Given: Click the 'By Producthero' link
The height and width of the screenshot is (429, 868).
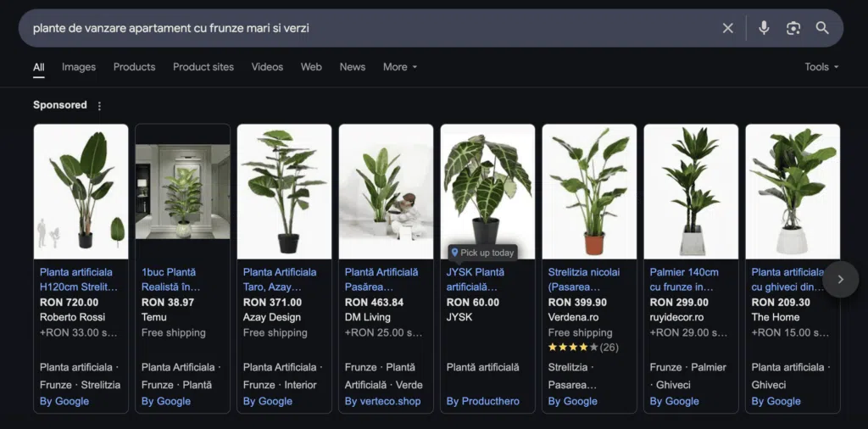Looking at the screenshot, I should tap(482, 401).
